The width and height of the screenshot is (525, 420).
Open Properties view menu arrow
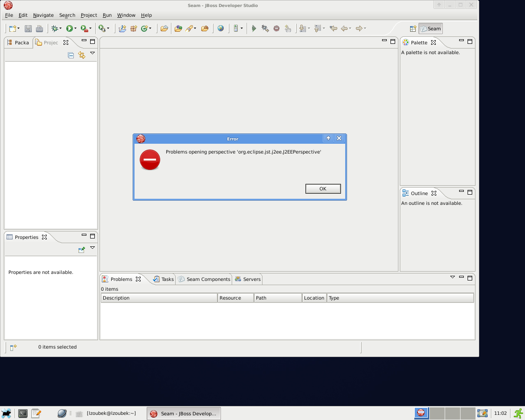click(92, 248)
